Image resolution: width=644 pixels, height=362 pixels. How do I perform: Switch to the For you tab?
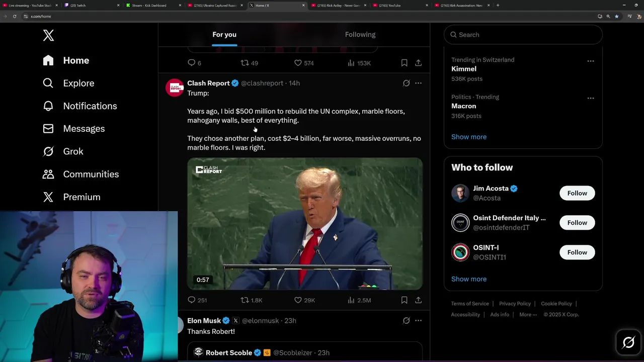224,35
